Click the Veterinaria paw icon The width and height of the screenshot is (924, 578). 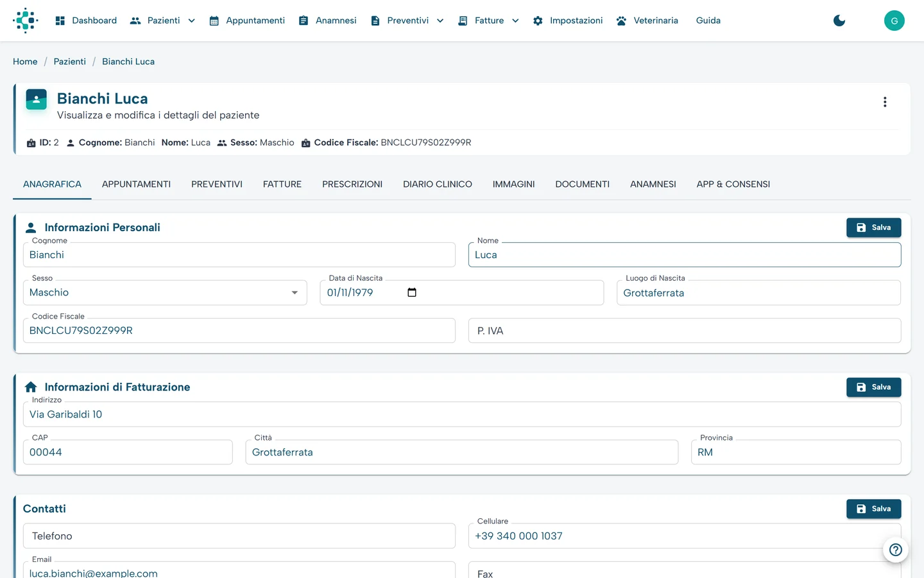click(x=621, y=21)
